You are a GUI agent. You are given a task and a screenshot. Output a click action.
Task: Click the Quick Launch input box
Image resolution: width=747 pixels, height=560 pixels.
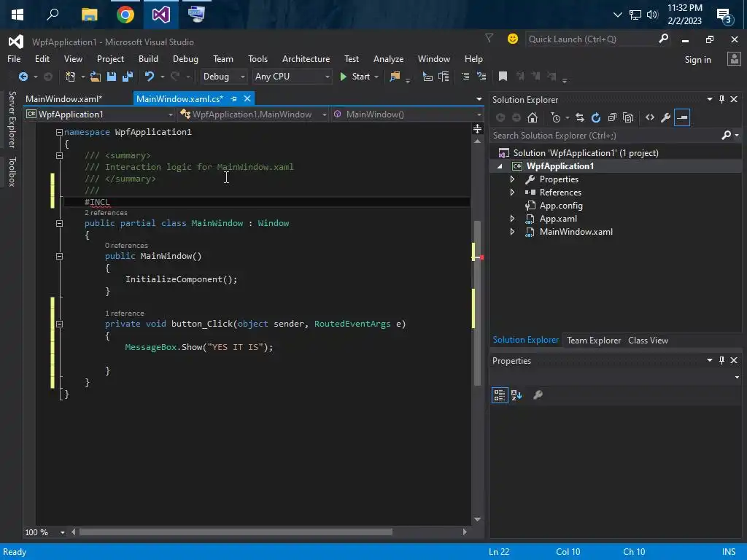(591, 39)
